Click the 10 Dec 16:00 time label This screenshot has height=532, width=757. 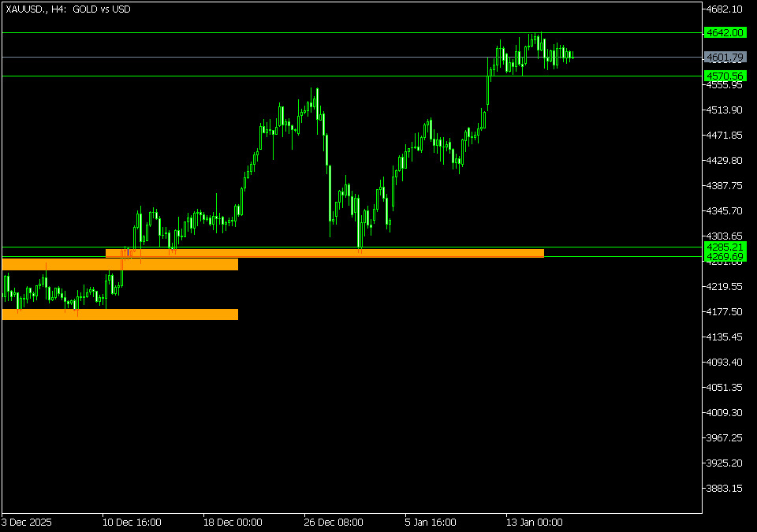point(132,522)
